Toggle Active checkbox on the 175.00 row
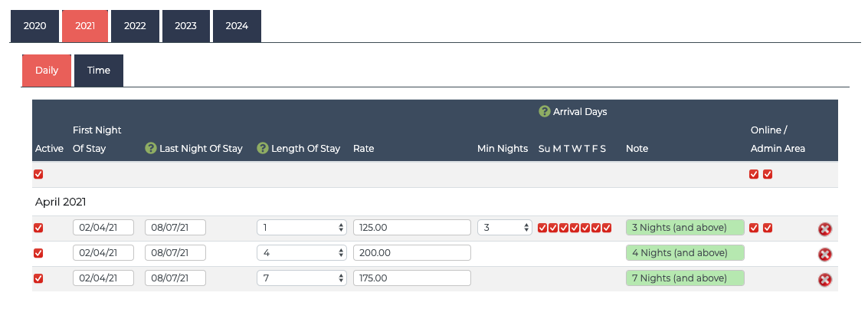The image size is (868, 319). (x=38, y=278)
